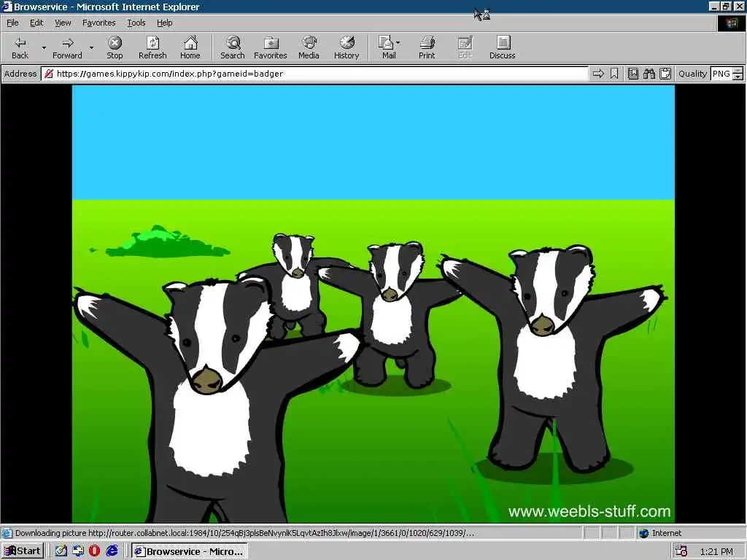Print the current page
Image resolution: width=747 pixels, height=560 pixels.
point(427,47)
